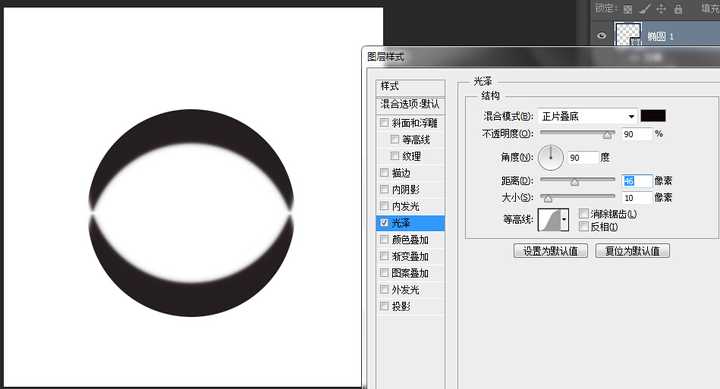Screen dimensions: 720x389
Task: Hide the 椭圆 1 layer via eye icon
Action: click(602, 35)
